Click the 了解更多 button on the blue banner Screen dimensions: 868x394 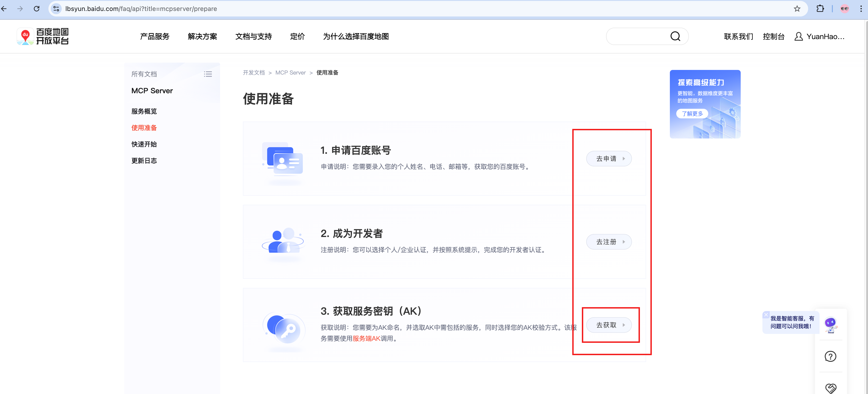click(x=692, y=114)
